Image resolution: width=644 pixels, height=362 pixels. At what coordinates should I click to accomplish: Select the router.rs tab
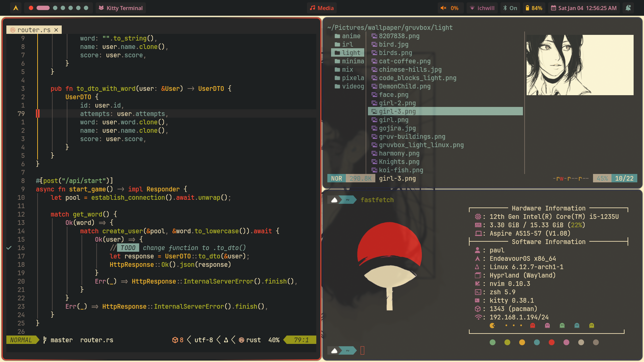click(x=34, y=30)
